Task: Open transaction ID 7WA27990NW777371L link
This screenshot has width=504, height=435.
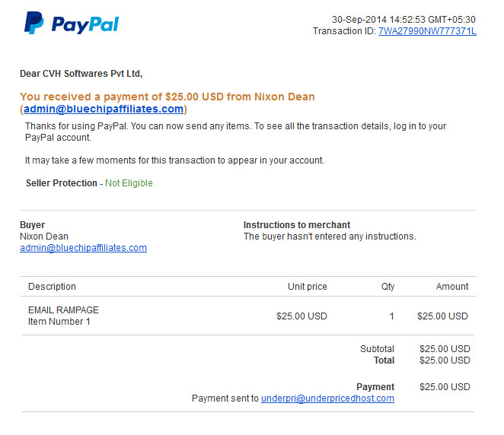Action: tap(427, 31)
